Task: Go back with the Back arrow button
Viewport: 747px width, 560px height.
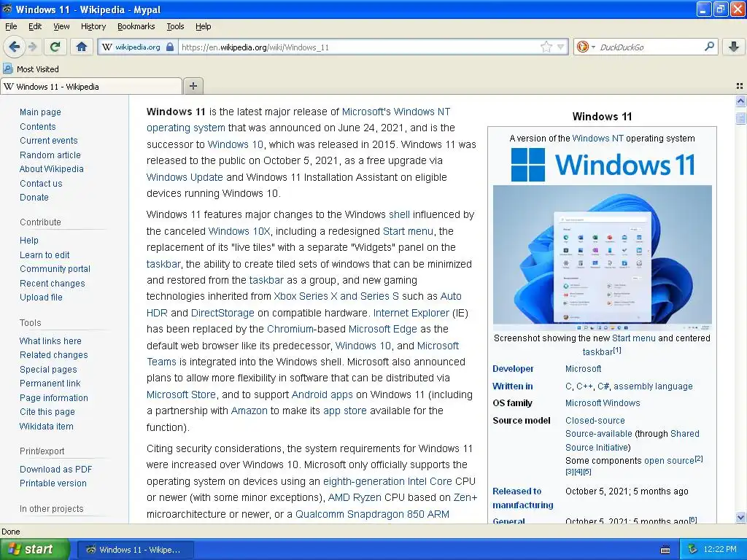Action: [14, 47]
